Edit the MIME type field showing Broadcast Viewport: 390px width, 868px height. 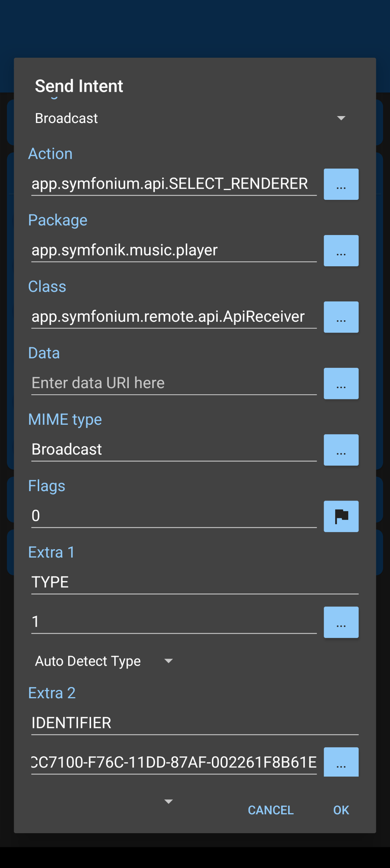173,449
